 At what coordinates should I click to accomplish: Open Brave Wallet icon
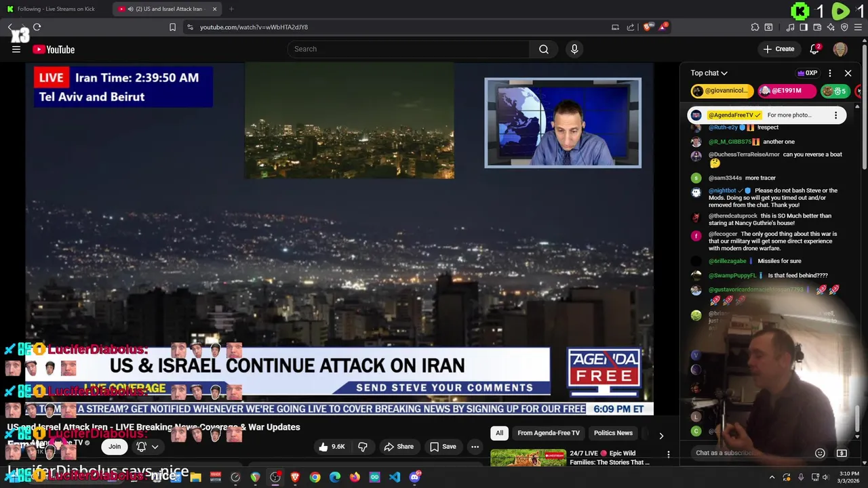pos(817,27)
